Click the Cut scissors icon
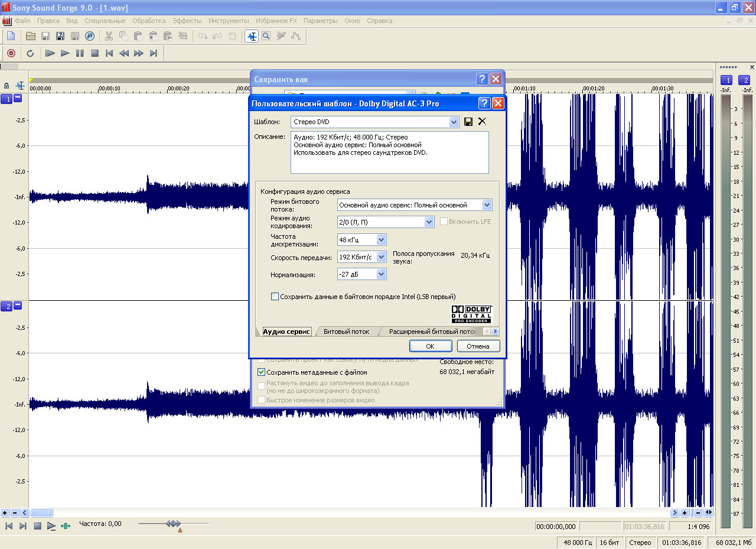The image size is (756, 549). (x=109, y=36)
